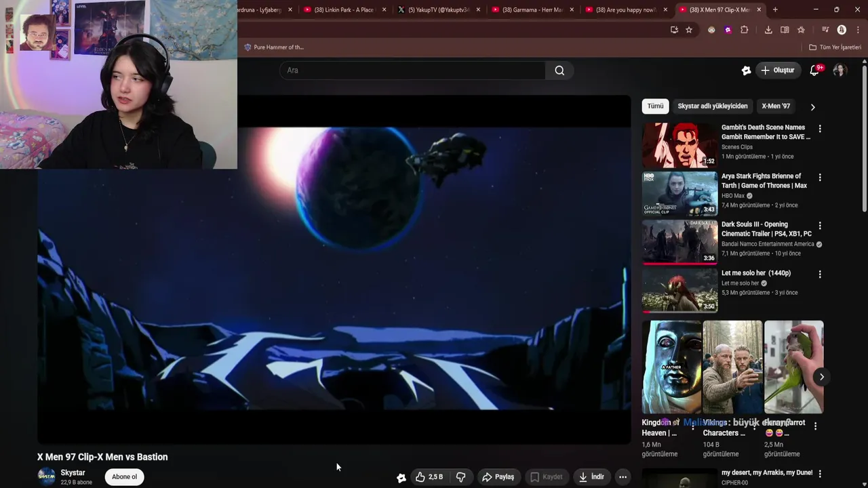Bookmark this page with the star icon
This screenshot has width=868, height=488.
pos(689,30)
